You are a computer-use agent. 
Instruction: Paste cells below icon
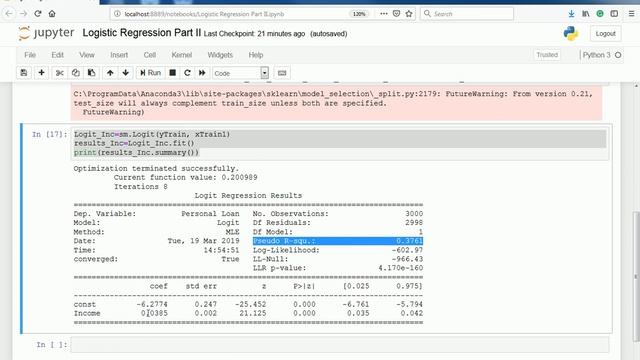pos(91,73)
